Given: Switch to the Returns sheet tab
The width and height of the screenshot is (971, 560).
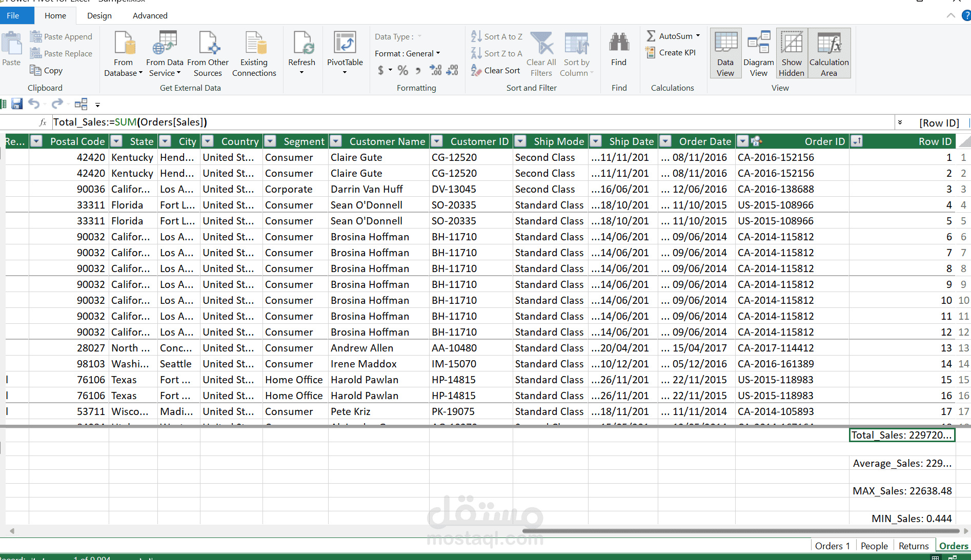Looking at the screenshot, I should (x=914, y=546).
